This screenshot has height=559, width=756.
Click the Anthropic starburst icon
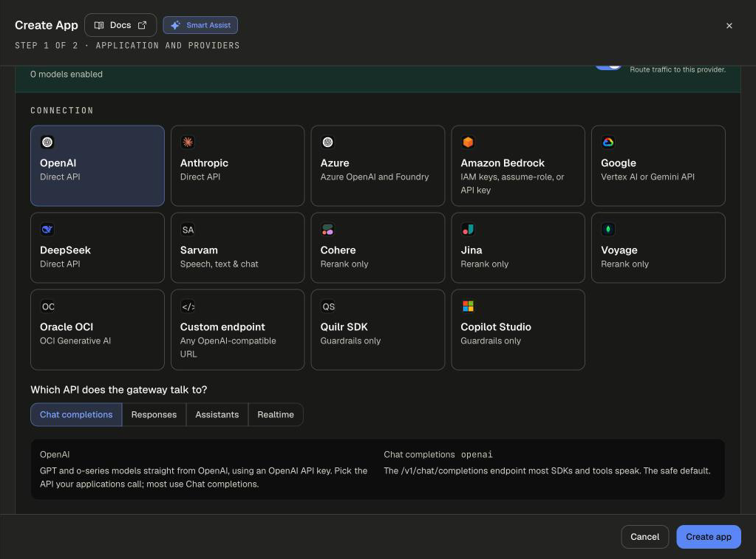tap(188, 143)
